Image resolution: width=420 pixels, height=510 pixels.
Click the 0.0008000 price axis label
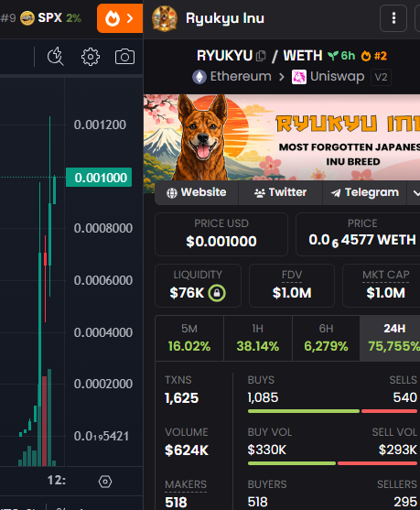coord(103,228)
